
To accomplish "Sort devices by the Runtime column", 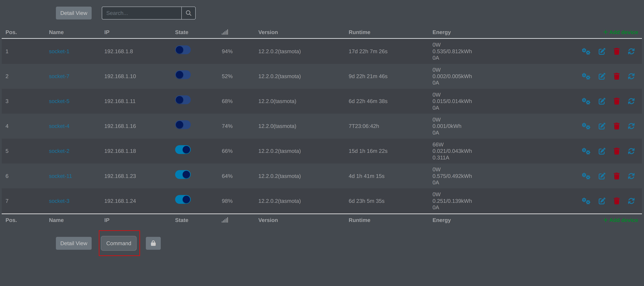I will click(359, 32).
